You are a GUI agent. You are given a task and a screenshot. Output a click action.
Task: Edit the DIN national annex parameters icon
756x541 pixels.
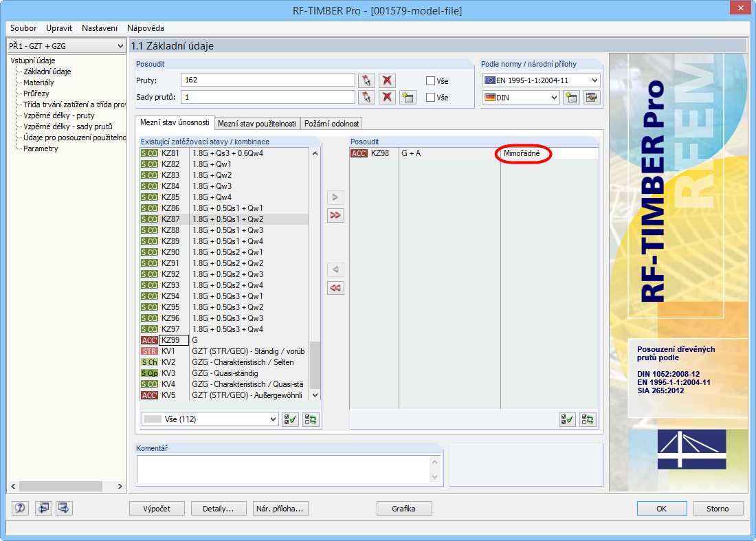590,97
